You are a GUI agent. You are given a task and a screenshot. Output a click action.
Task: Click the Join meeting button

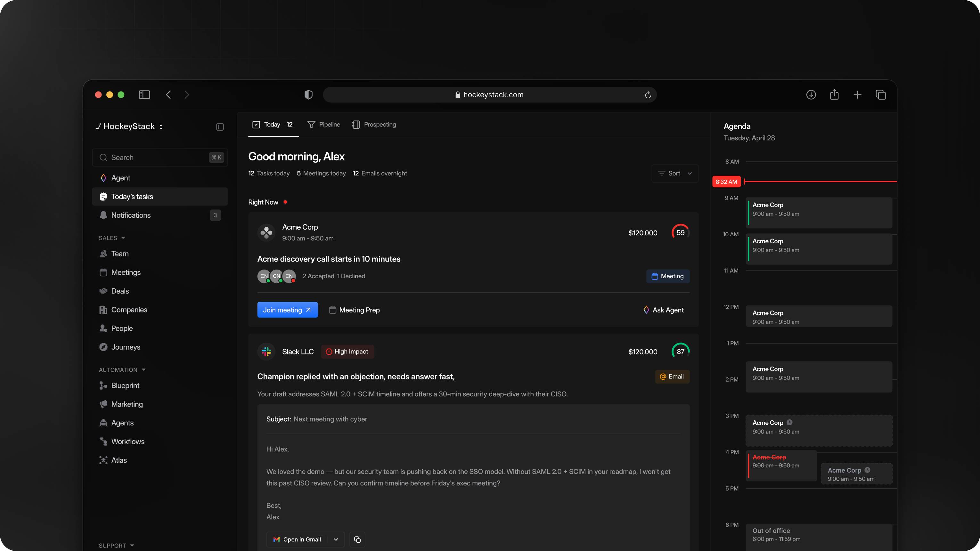point(287,310)
